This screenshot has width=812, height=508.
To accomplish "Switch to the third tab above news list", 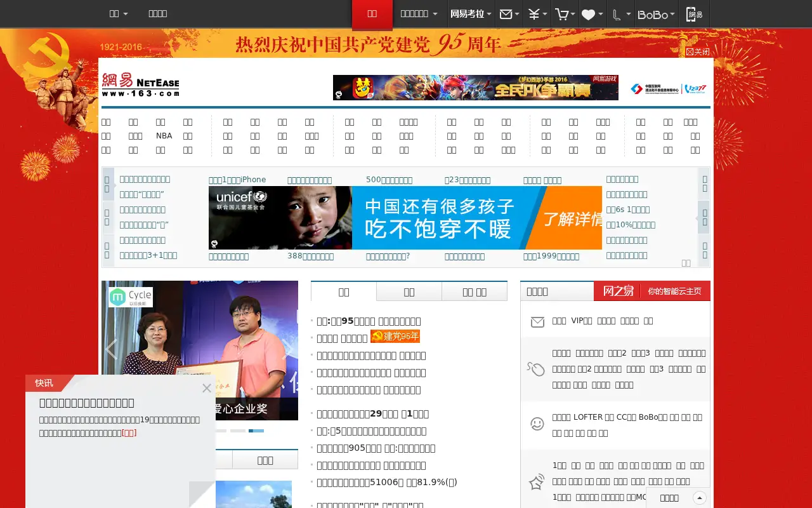I will coord(475,291).
